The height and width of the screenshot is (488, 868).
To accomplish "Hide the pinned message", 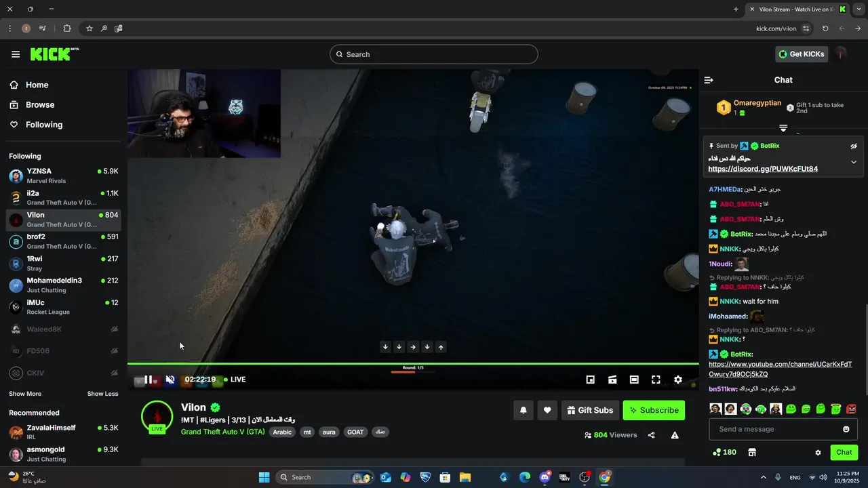I will [x=854, y=146].
